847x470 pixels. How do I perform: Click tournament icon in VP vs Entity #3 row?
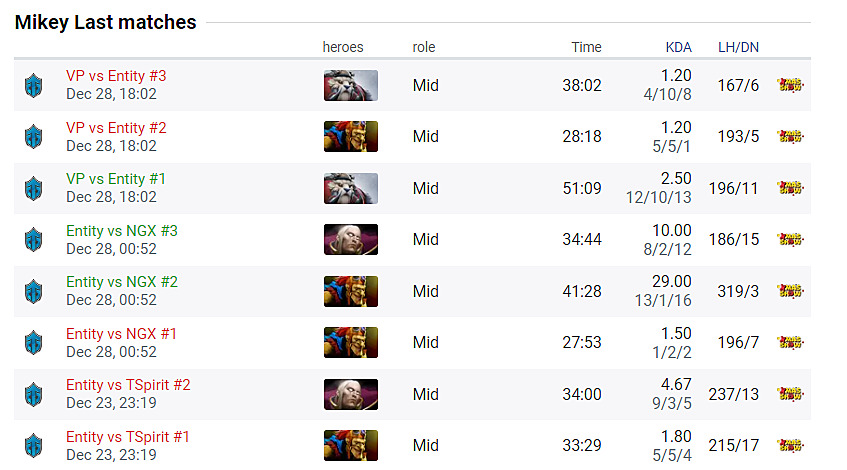coord(790,85)
